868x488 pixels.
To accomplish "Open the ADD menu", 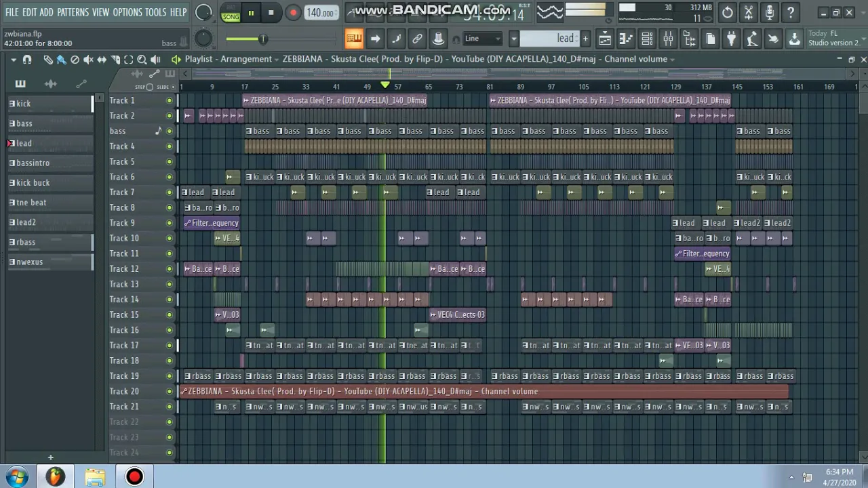I will [46, 12].
